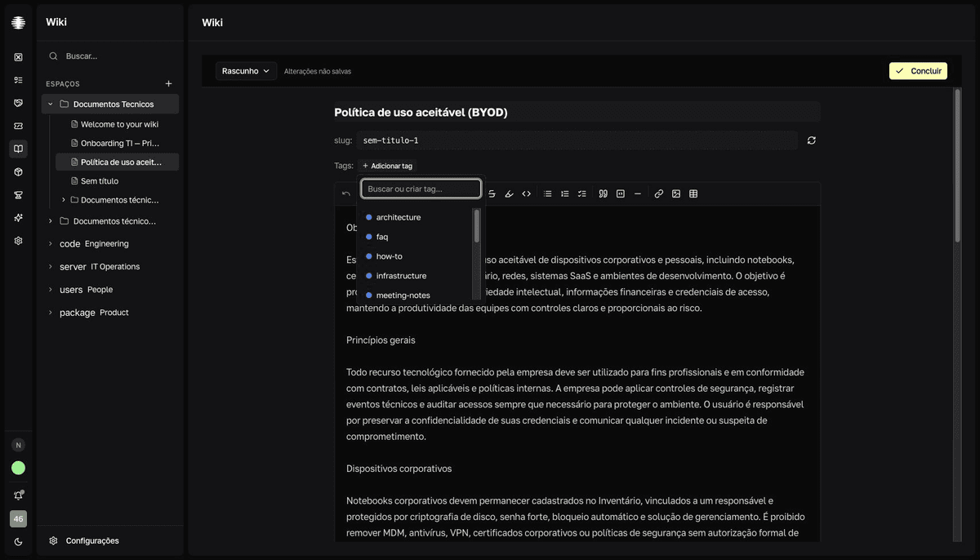Insert a numbered list

(x=565, y=193)
